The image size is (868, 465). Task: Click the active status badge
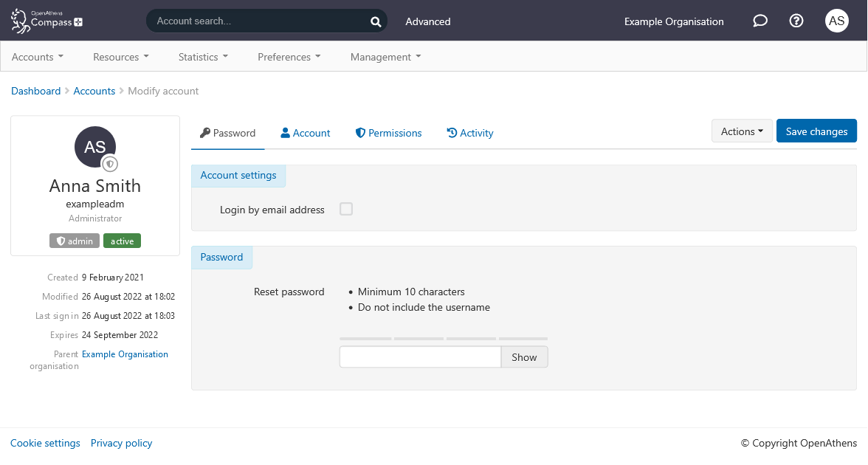coord(122,241)
